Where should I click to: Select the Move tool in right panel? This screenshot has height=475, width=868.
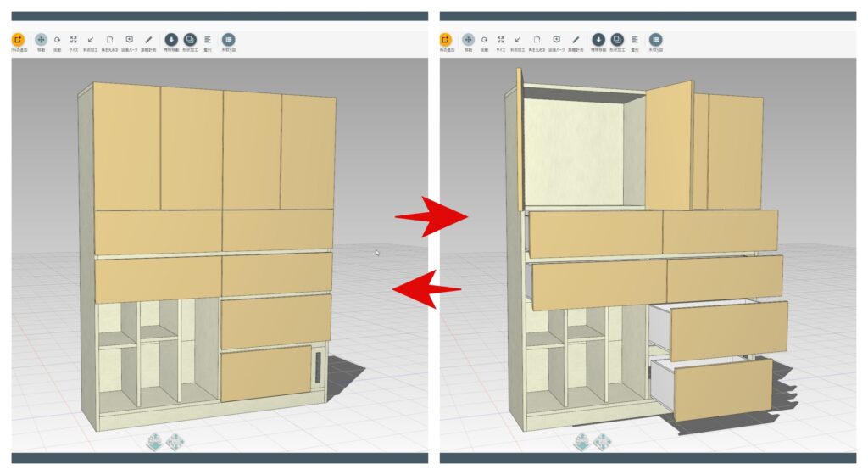[469, 40]
